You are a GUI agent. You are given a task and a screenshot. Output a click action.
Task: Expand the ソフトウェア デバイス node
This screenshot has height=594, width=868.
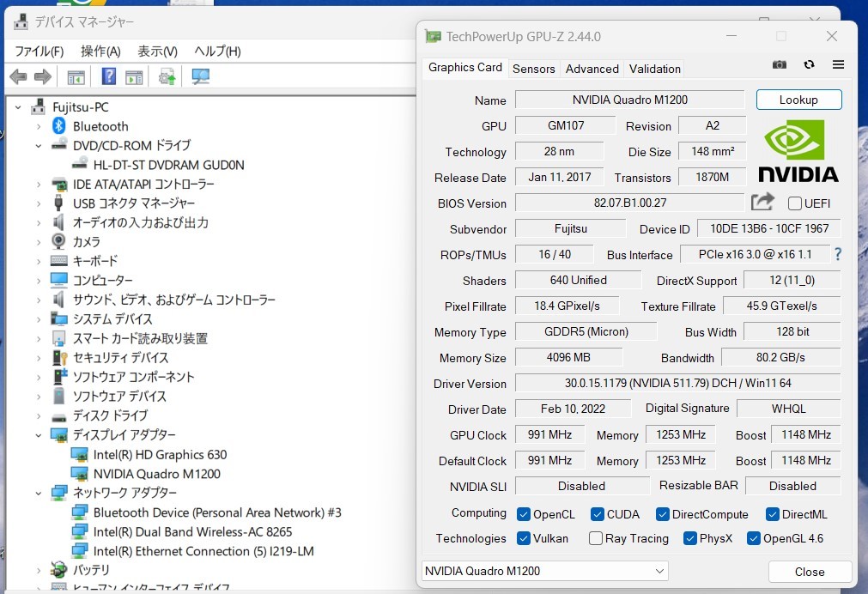38,397
